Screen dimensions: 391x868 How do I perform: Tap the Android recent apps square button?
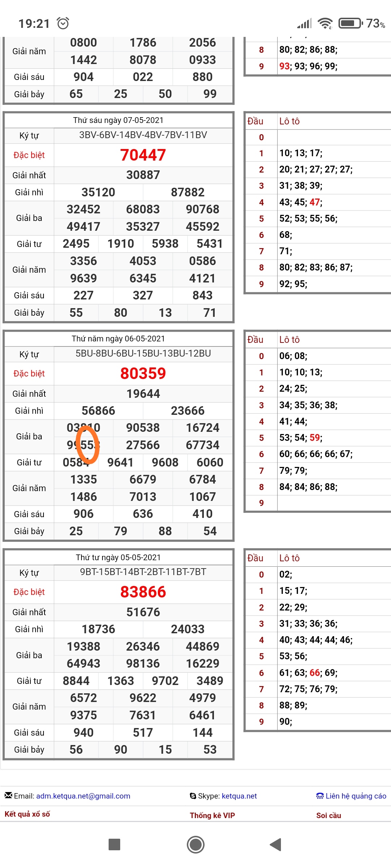(x=114, y=844)
